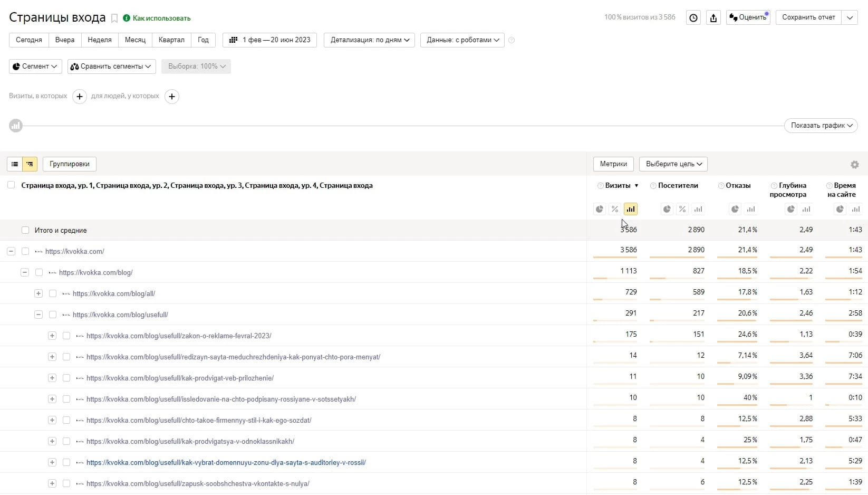Open table settings gear icon
Image resolution: width=868 pixels, height=495 pixels.
coord(855,165)
